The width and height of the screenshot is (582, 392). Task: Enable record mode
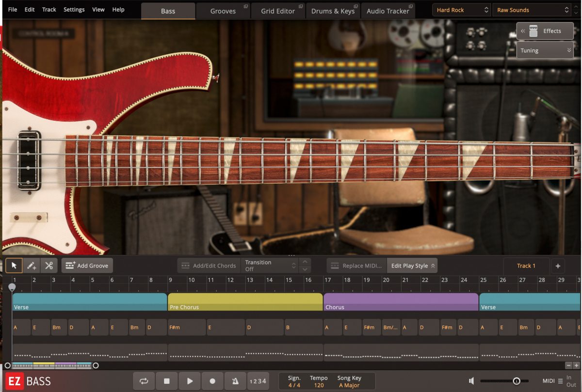212,381
